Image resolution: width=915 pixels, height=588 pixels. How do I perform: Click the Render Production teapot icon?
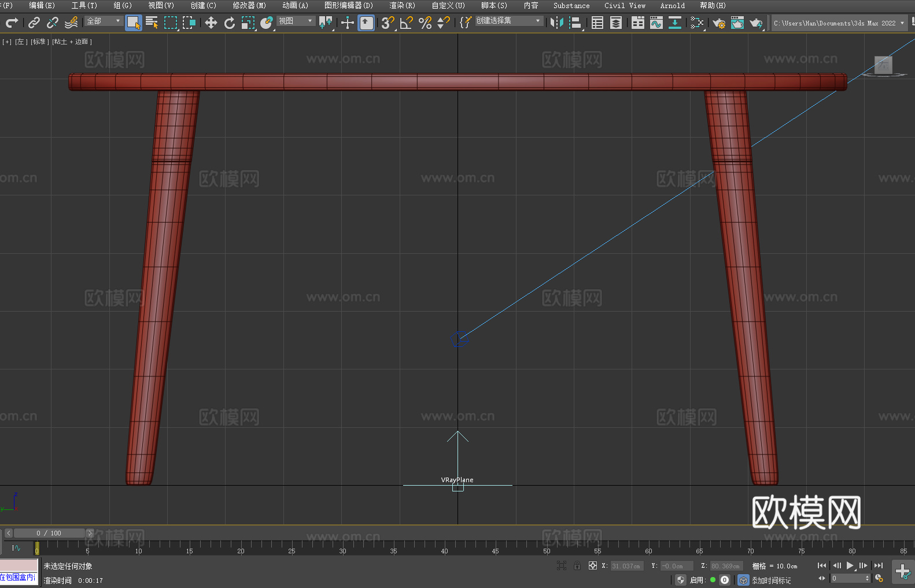756,23
